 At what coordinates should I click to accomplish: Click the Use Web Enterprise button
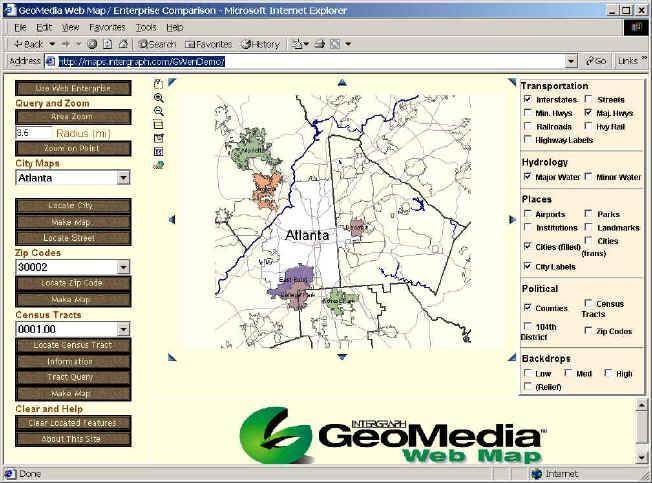pos(73,88)
